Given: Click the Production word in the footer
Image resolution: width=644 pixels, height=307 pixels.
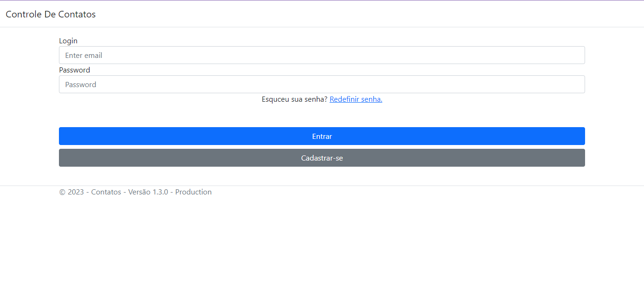Looking at the screenshot, I should click(x=193, y=192).
